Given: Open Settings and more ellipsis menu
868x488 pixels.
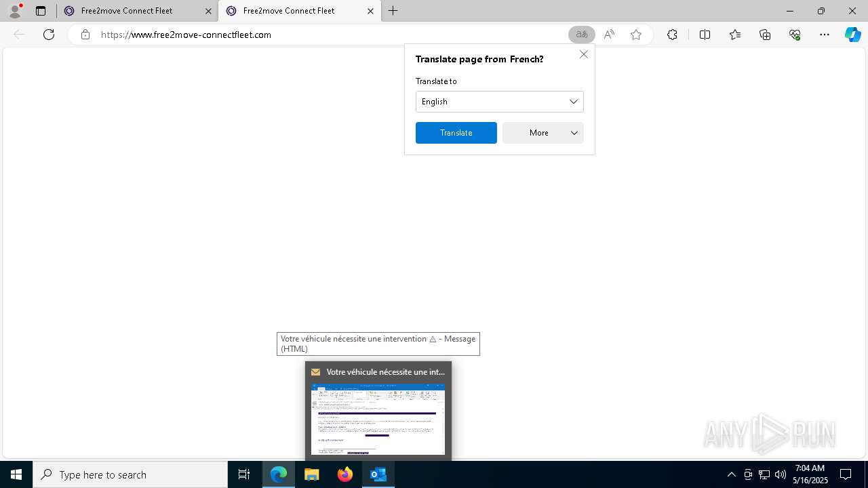Looking at the screenshot, I should tap(825, 35).
